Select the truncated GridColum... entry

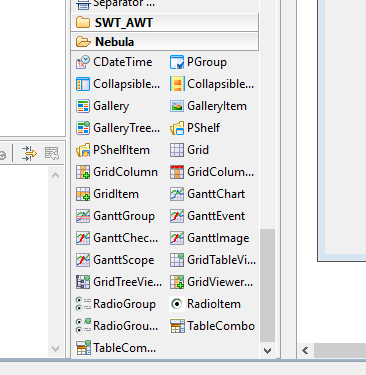click(212, 172)
